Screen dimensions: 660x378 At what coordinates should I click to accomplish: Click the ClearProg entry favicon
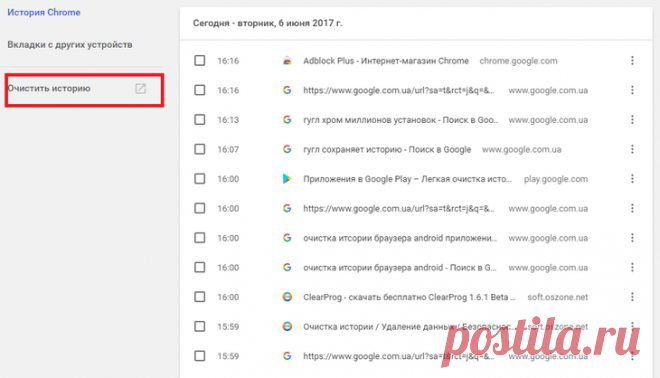click(x=287, y=297)
